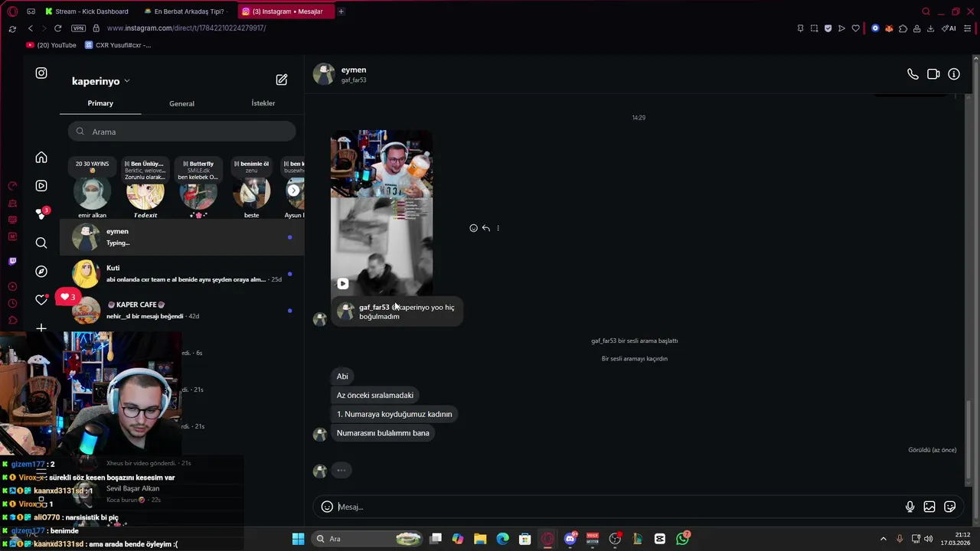Compose a new message with pencil icon
This screenshot has height=551, width=980.
[x=282, y=80]
